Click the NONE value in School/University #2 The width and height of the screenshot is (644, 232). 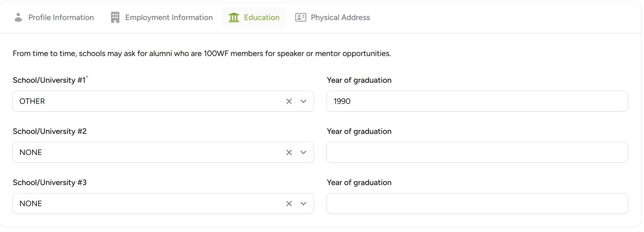31,153
